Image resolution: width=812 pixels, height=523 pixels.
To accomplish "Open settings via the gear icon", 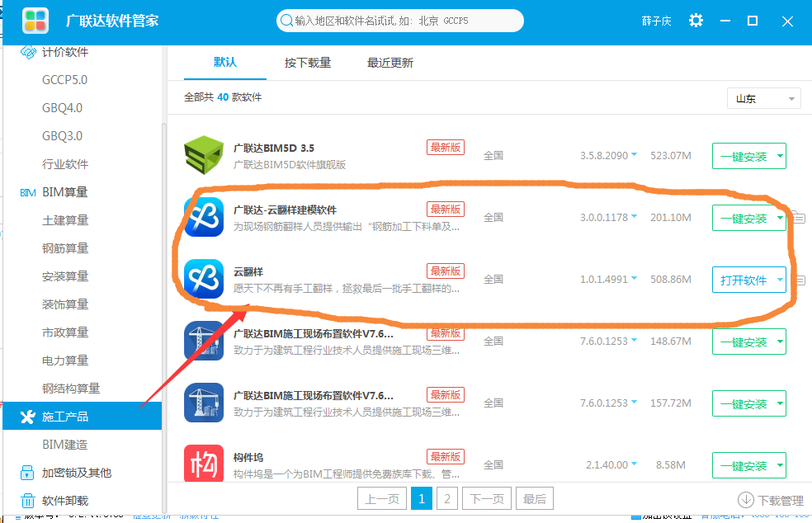I will pos(696,21).
